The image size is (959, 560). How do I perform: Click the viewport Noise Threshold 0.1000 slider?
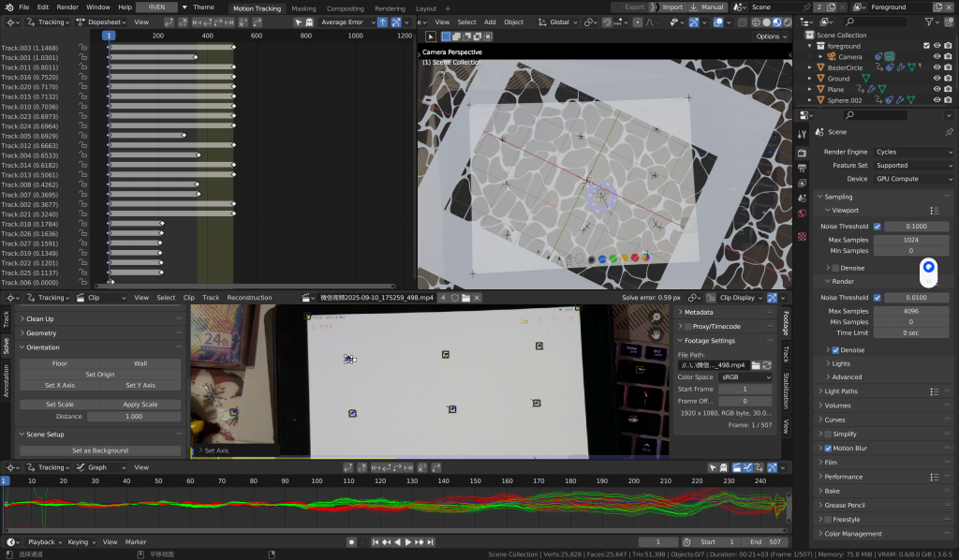pyautogui.click(x=916, y=226)
